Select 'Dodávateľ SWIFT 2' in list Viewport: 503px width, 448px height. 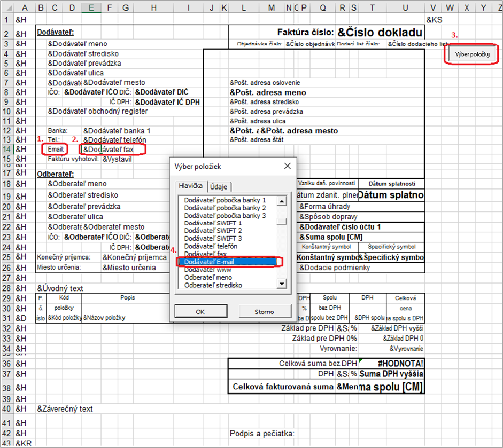(213, 231)
